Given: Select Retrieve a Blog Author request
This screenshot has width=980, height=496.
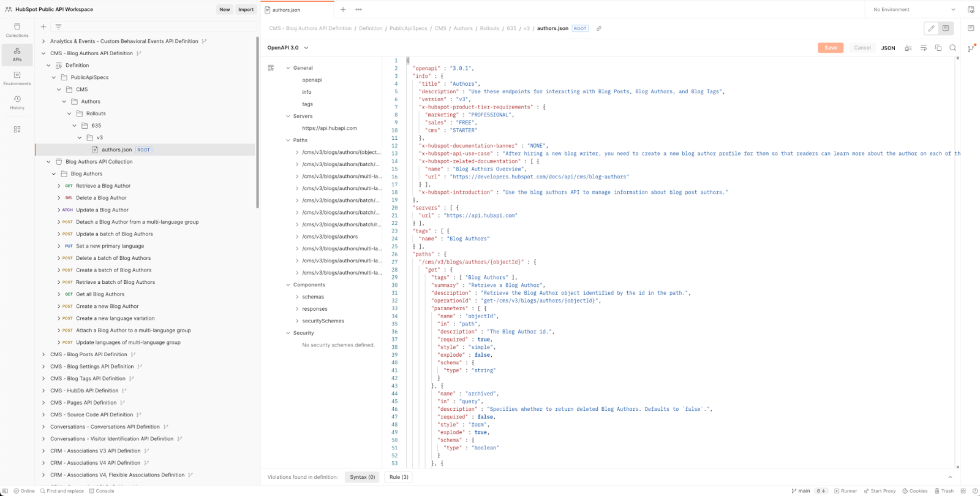Looking at the screenshot, I should (x=103, y=186).
